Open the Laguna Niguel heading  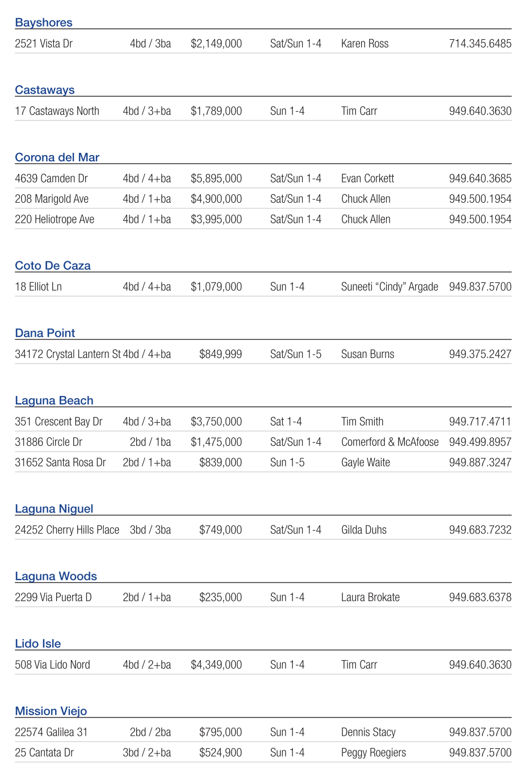[54, 508]
